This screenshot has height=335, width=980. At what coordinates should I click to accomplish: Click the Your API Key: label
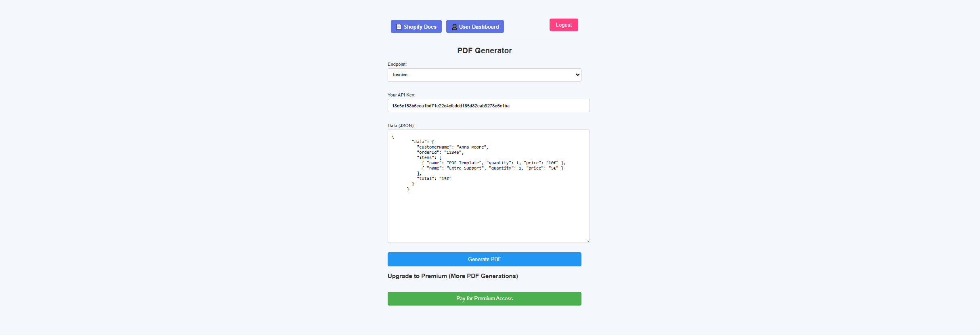coord(401,95)
